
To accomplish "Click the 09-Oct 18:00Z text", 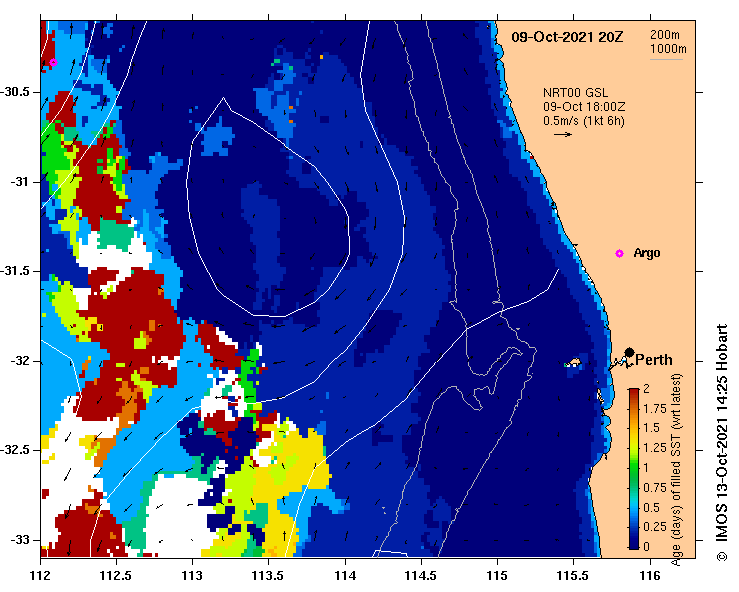I will coord(584,107).
